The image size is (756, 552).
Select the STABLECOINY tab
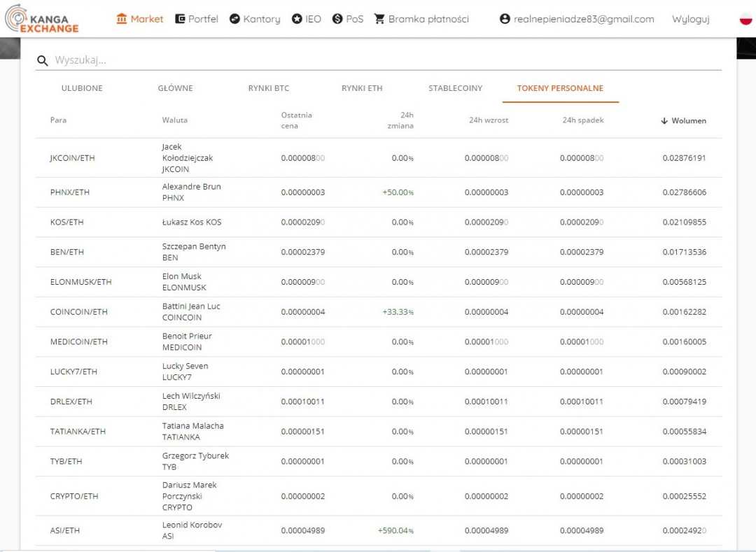tap(455, 88)
